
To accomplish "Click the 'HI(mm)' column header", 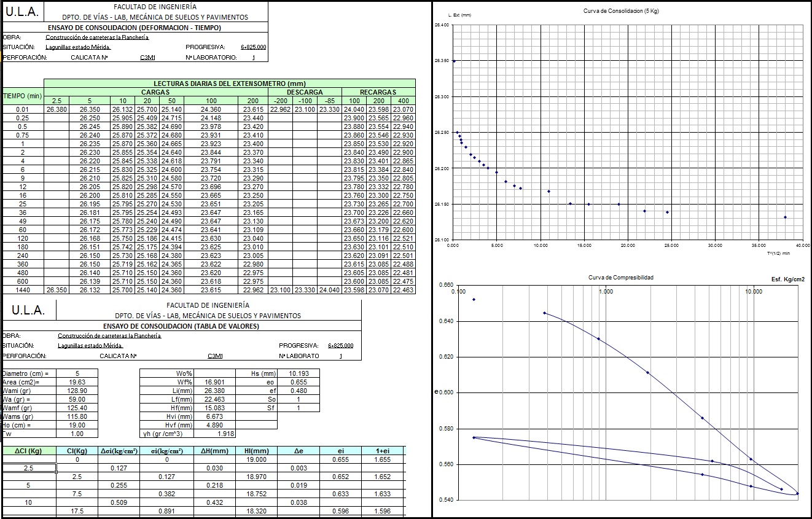I will [x=257, y=451].
